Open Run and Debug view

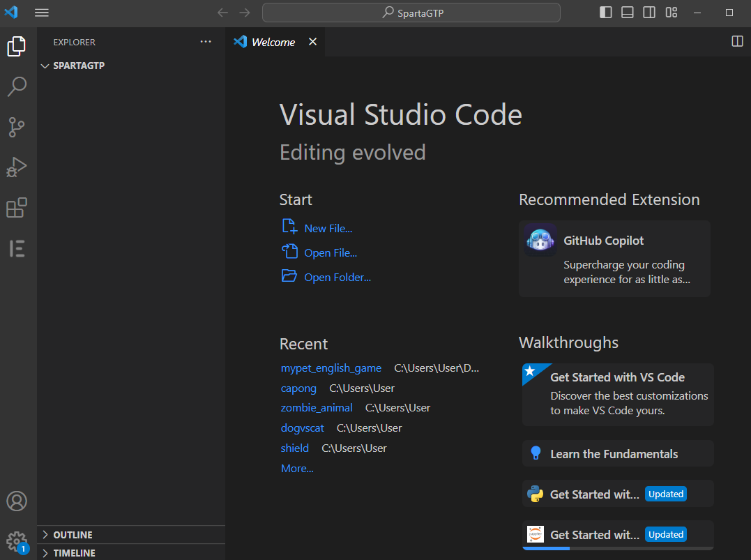17,167
